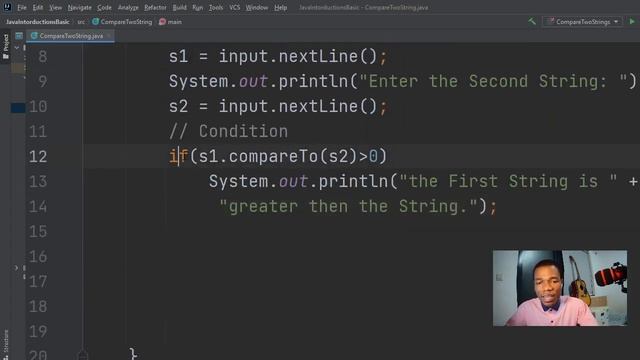Click "println" on line 13

pos(353,182)
